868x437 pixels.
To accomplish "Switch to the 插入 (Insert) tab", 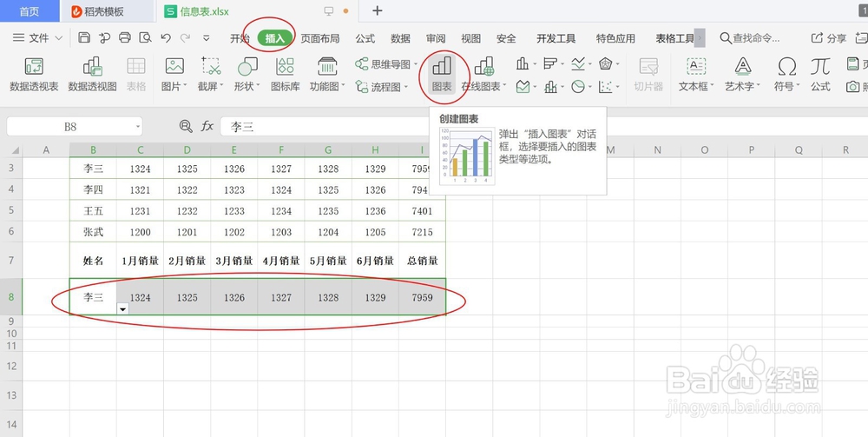I will (x=275, y=38).
